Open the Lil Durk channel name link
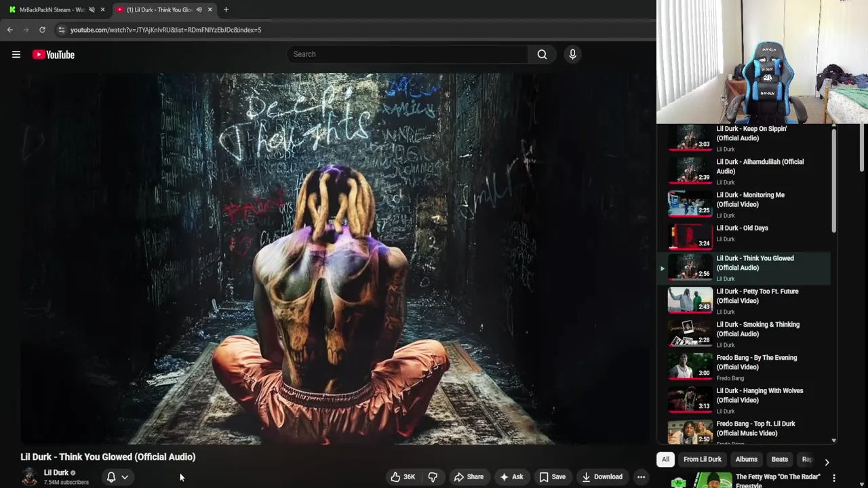The width and height of the screenshot is (868, 488). point(56,473)
